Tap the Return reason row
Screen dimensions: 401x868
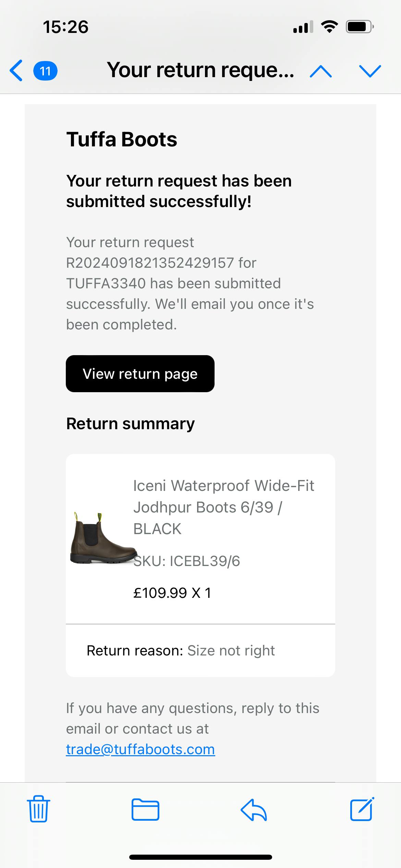(x=181, y=650)
